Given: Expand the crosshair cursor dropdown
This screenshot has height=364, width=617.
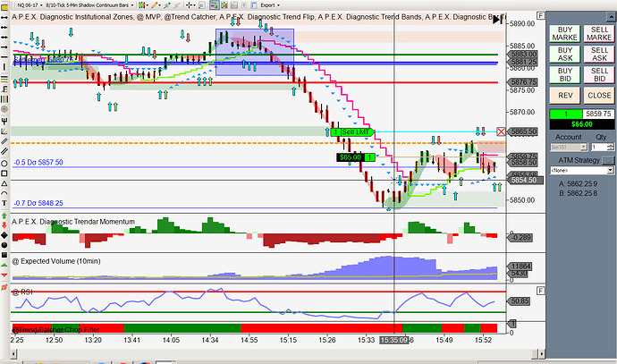Looking at the screenshot, I should coord(194,5).
